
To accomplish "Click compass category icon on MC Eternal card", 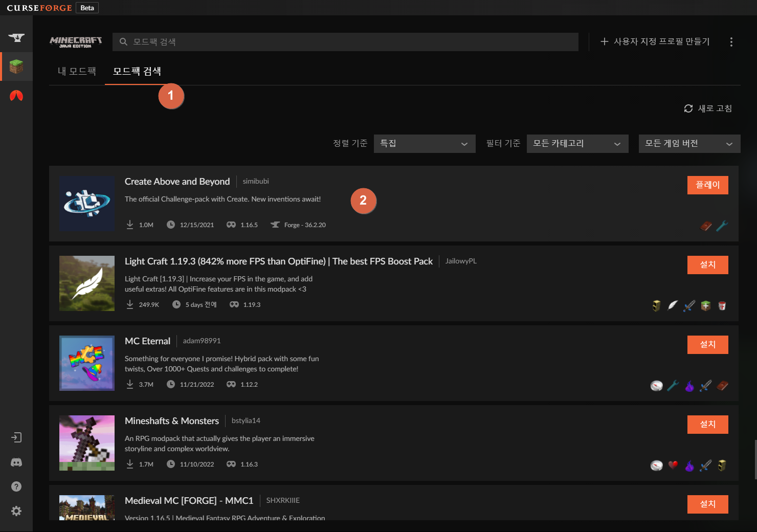I will 657,385.
